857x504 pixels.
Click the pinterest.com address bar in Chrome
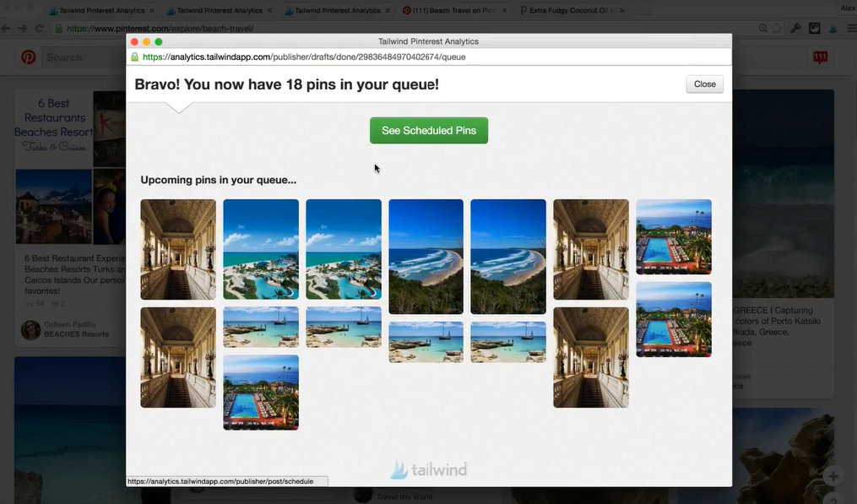click(x=404, y=29)
